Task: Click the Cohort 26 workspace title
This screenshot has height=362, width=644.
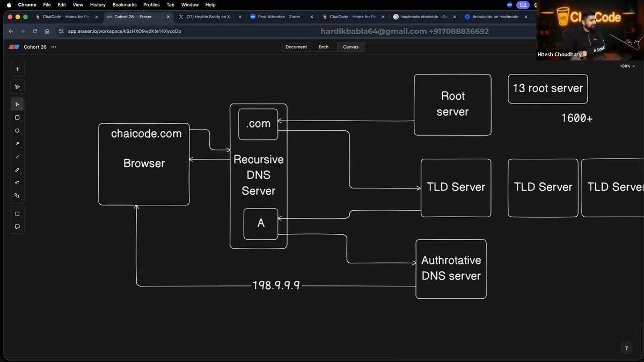Action: tap(35, 47)
